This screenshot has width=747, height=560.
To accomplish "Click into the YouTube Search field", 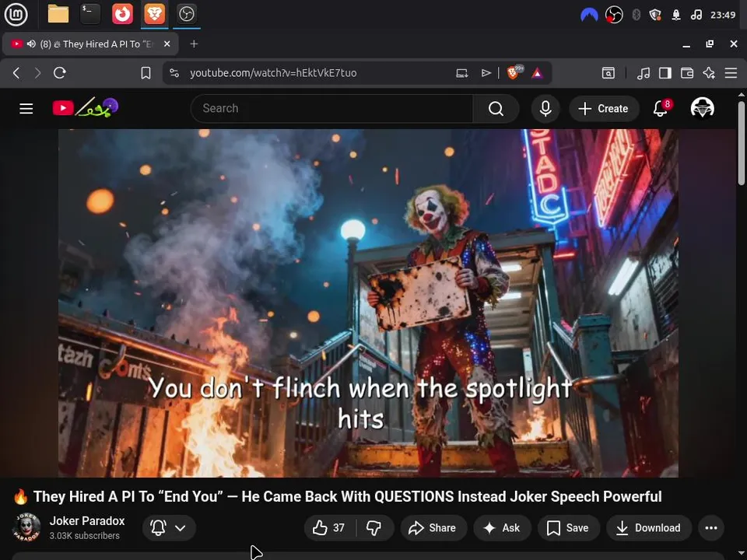I will pyautogui.click(x=332, y=109).
